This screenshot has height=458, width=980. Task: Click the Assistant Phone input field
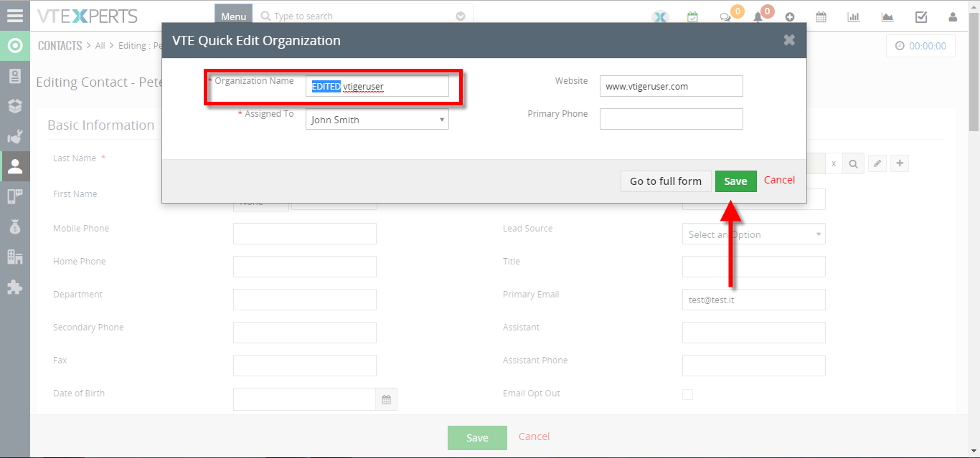(x=754, y=366)
